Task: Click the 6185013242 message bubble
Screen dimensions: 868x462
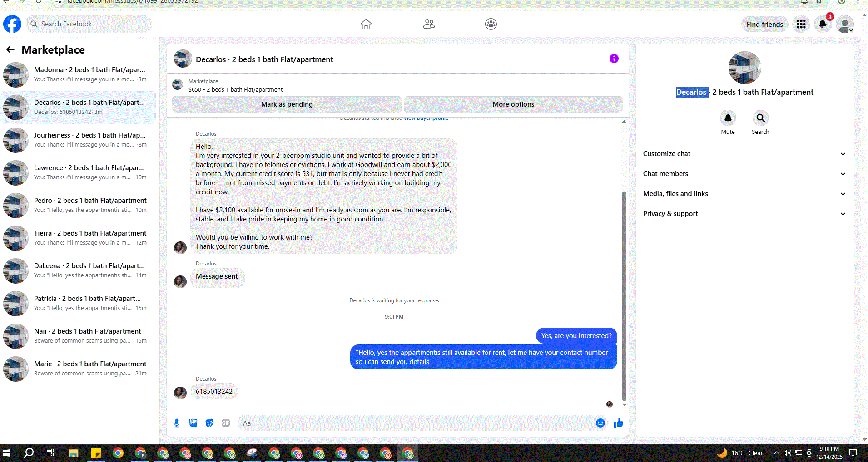Action: [214, 392]
